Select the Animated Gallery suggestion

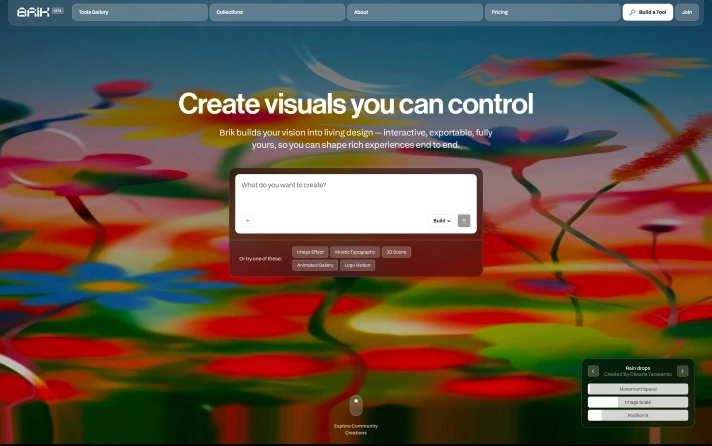(315, 265)
